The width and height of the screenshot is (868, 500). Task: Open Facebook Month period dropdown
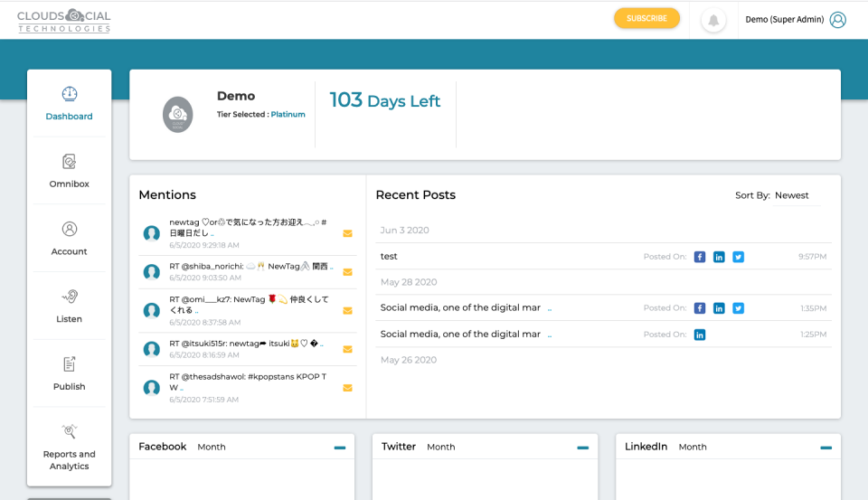212,447
